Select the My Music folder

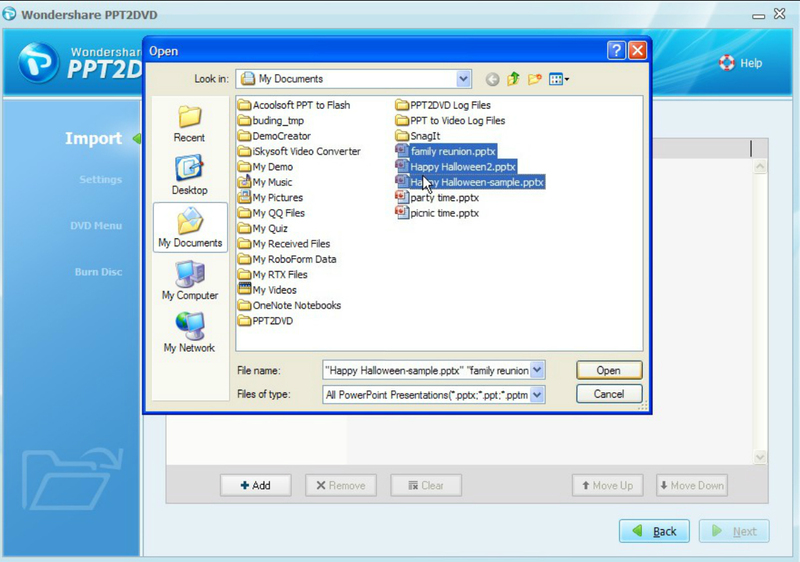265,182
